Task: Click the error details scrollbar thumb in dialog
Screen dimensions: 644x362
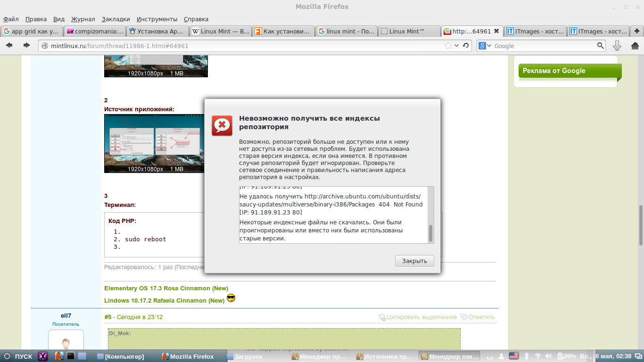Action: point(430,233)
